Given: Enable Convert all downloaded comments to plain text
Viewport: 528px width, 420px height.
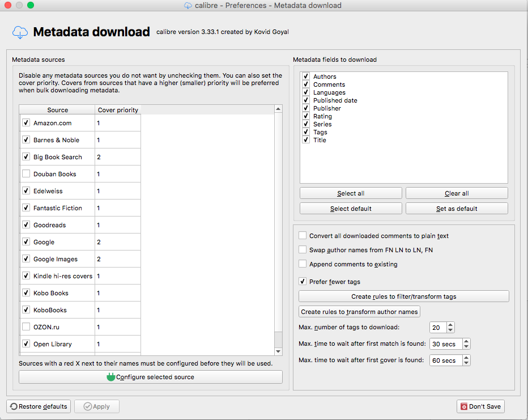Looking at the screenshot, I should pyautogui.click(x=303, y=235).
